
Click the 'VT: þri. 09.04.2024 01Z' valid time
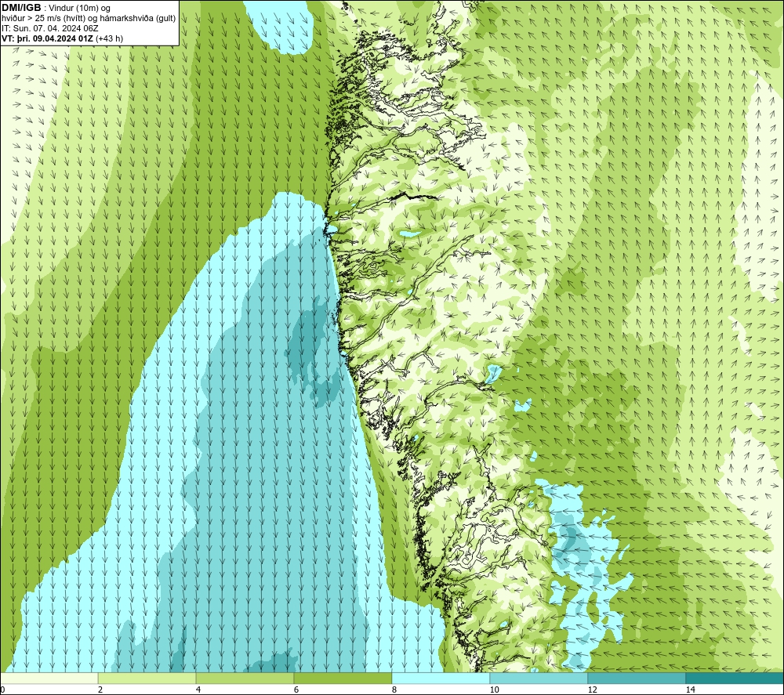[x=47, y=38]
